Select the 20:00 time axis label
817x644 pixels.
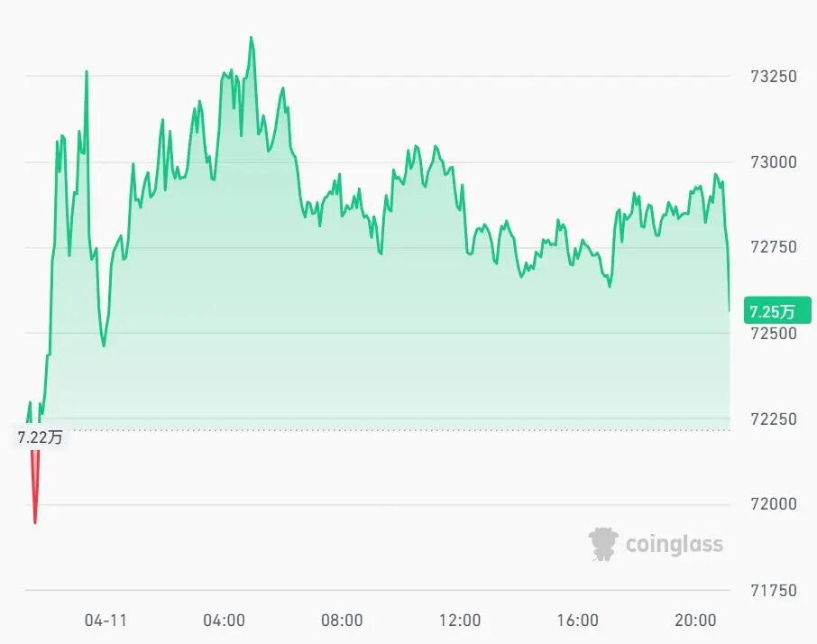coord(695,620)
